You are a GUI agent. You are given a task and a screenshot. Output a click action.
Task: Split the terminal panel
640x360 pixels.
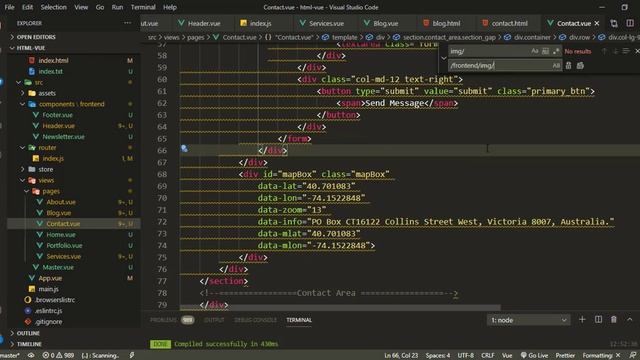point(598,320)
